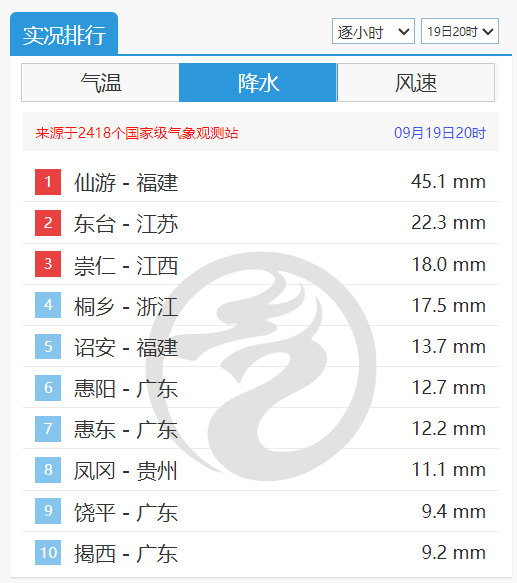This screenshot has width=517, height=583.
Task: Click the 实况排行 header tab
Action: pyautogui.click(x=64, y=34)
